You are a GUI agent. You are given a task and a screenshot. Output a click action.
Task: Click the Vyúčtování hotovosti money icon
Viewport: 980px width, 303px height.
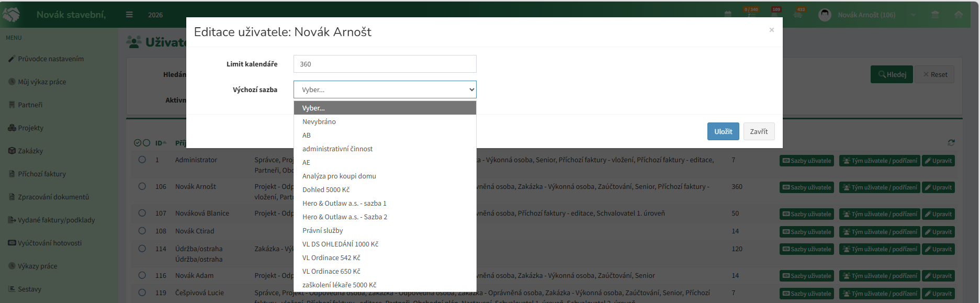tap(12, 243)
